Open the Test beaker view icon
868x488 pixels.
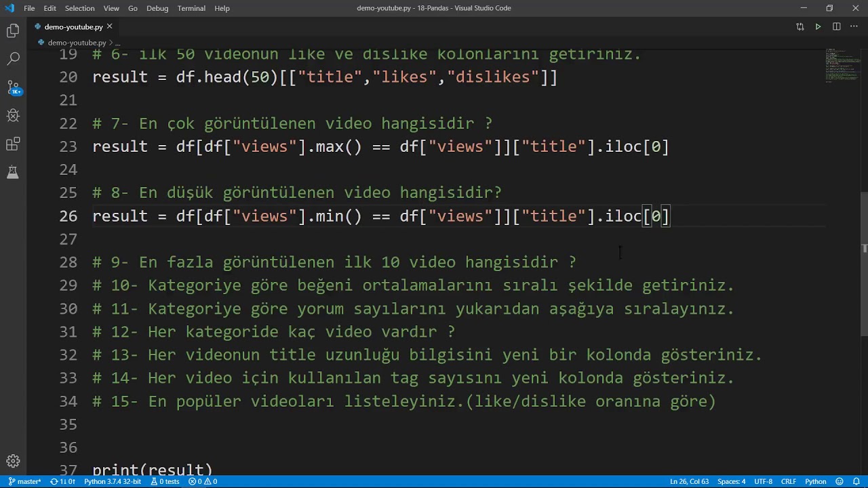click(x=13, y=173)
